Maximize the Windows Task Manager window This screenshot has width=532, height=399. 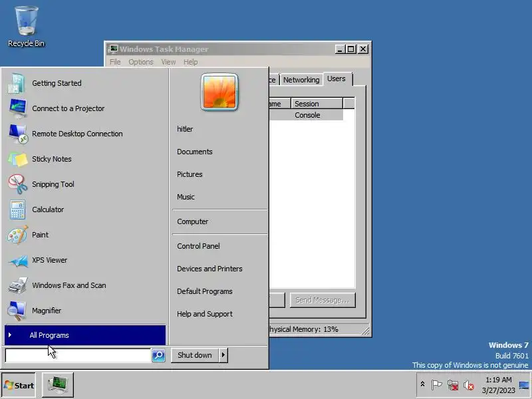click(351, 49)
